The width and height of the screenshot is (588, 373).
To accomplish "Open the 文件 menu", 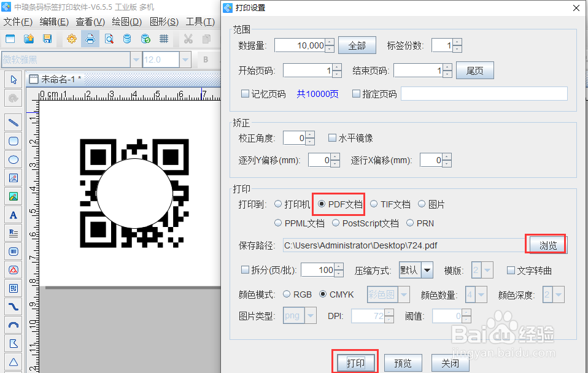I will pyautogui.click(x=15, y=21).
